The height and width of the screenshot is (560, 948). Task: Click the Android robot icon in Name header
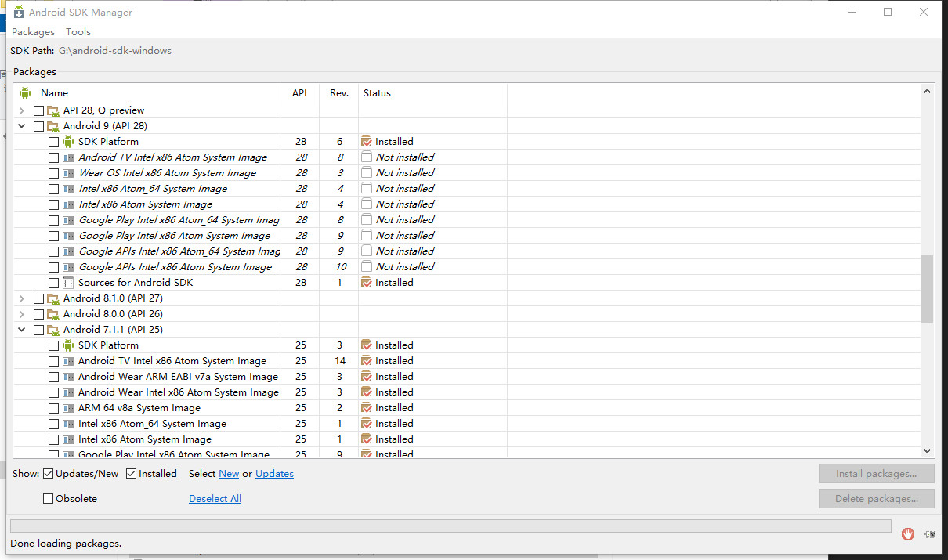tap(25, 93)
